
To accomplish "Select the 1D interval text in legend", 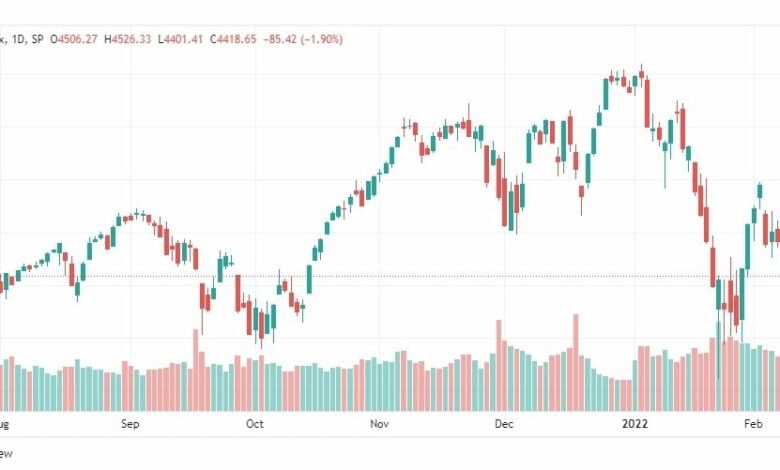I will coord(18,39).
